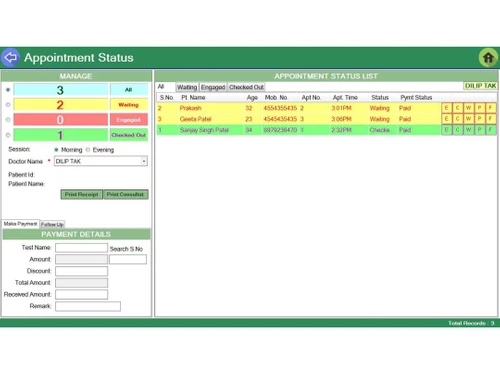Image resolution: width=500 pixels, height=375 pixels.
Task: Focus the Test Name input field
Action: click(81, 248)
